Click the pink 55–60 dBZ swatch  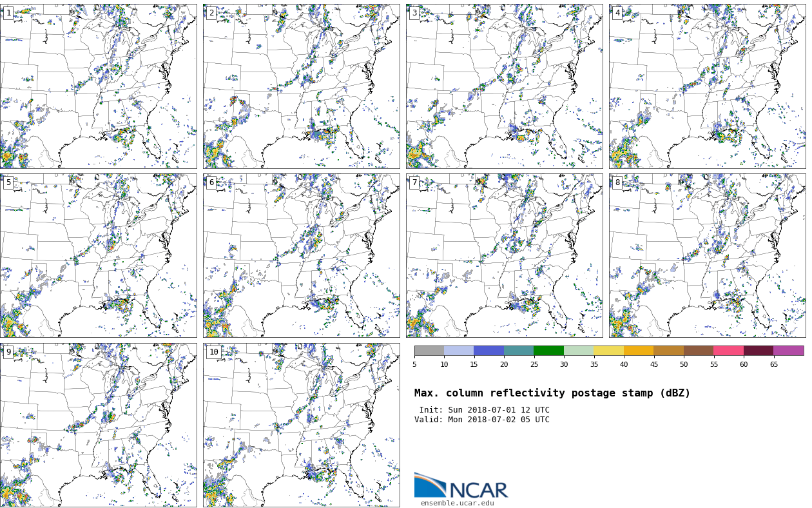point(728,351)
